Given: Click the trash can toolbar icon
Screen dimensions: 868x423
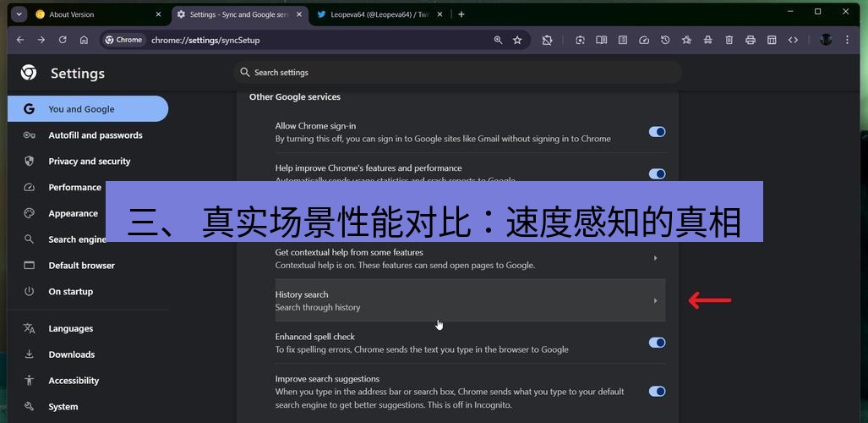Looking at the screenshot, I should click(729, 40).
